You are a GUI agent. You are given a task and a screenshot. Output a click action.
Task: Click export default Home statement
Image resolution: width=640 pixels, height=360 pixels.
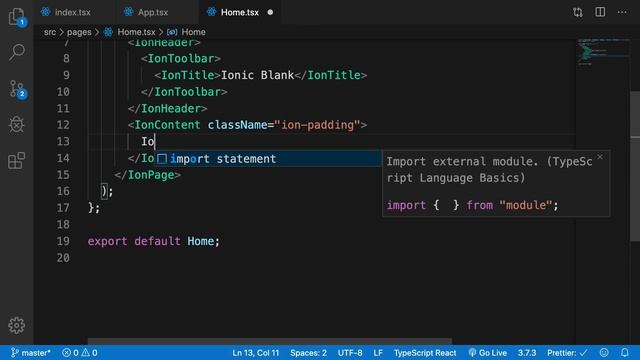pos(153,241)
